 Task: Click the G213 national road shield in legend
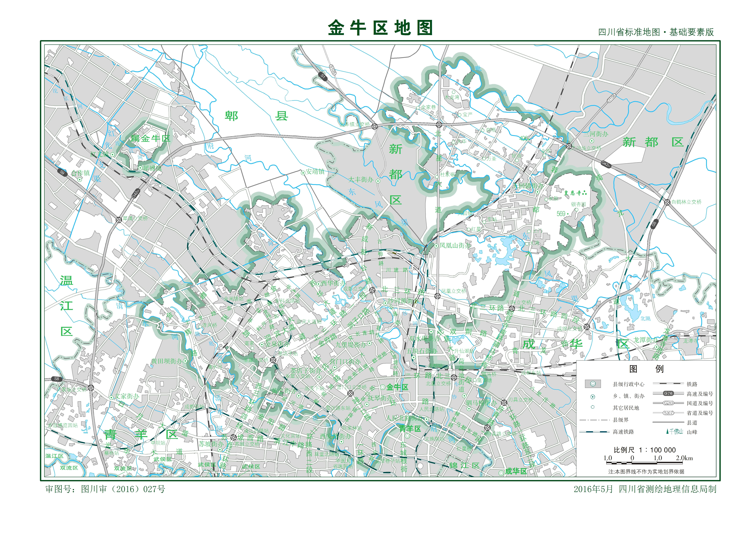tap(668, 403)
